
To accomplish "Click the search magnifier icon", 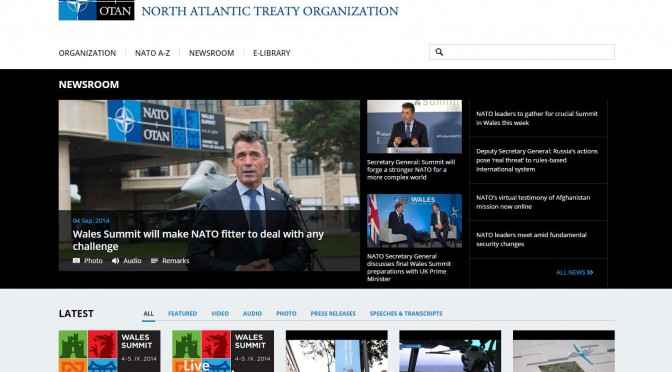I will tap(439, 52).
